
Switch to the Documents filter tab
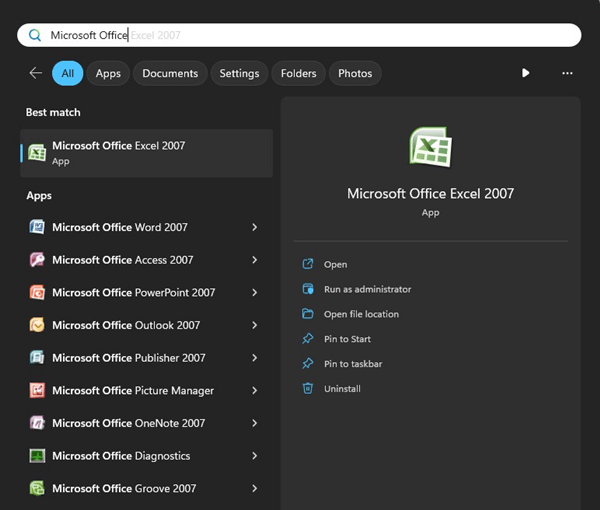[x=170, y=73]
